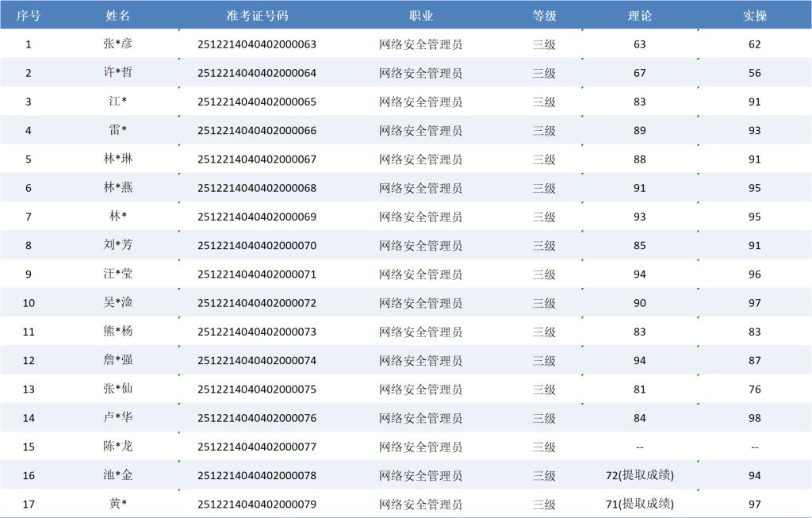812x518 pixels.
Task: Click the name cell 张*彦
Action: tap(118, 44)
